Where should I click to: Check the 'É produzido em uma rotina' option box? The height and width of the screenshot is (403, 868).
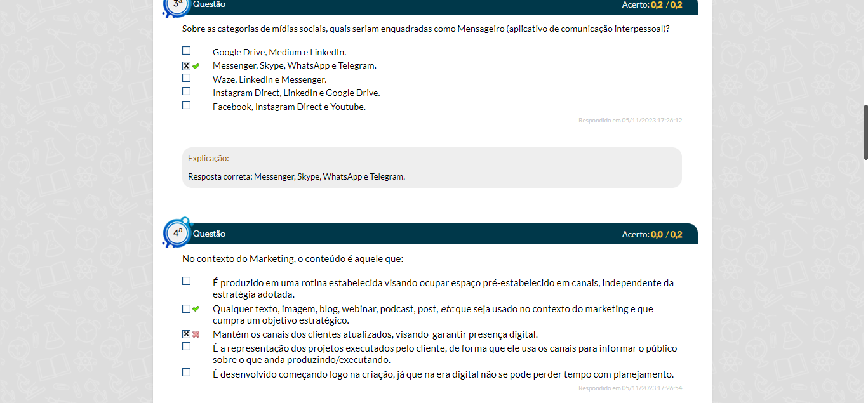click(x=186, y=281)
